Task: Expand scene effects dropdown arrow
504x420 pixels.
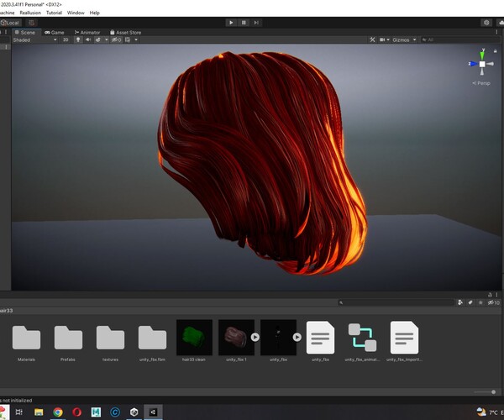Action: tap(107, 39)
